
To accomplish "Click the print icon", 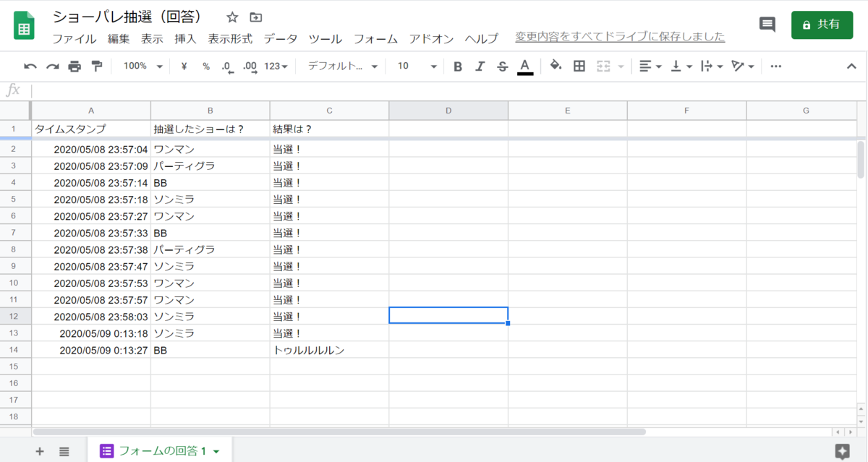I will (75, 67).
